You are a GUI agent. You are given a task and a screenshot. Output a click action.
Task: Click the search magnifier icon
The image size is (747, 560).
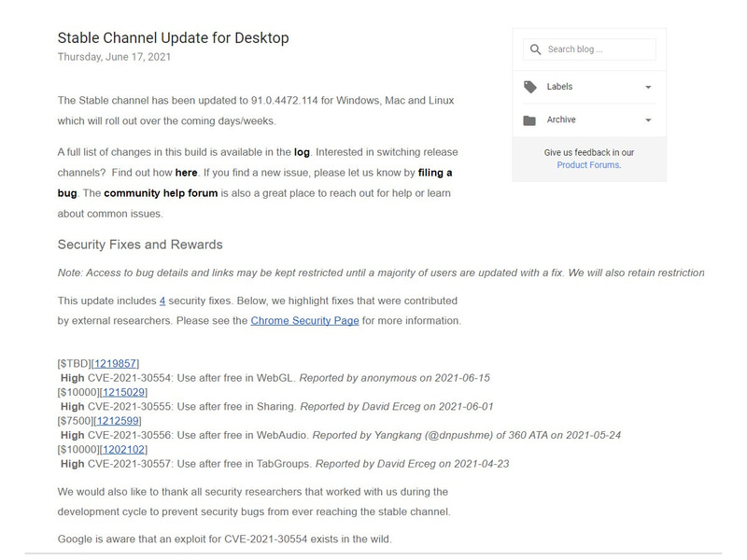(x=535, y=49)
